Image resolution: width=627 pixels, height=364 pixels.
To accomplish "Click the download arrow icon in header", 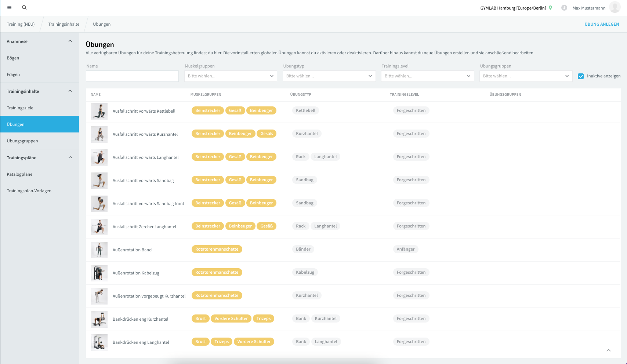I will [564, 8].
